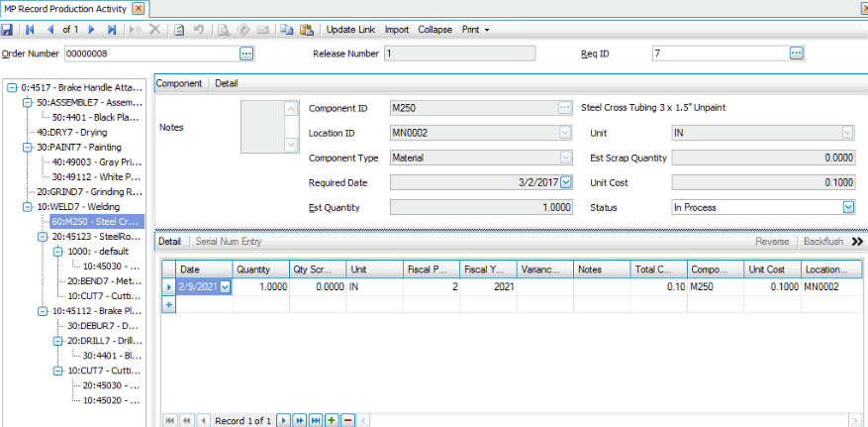Remove record with red minus button

coord(347,421)
